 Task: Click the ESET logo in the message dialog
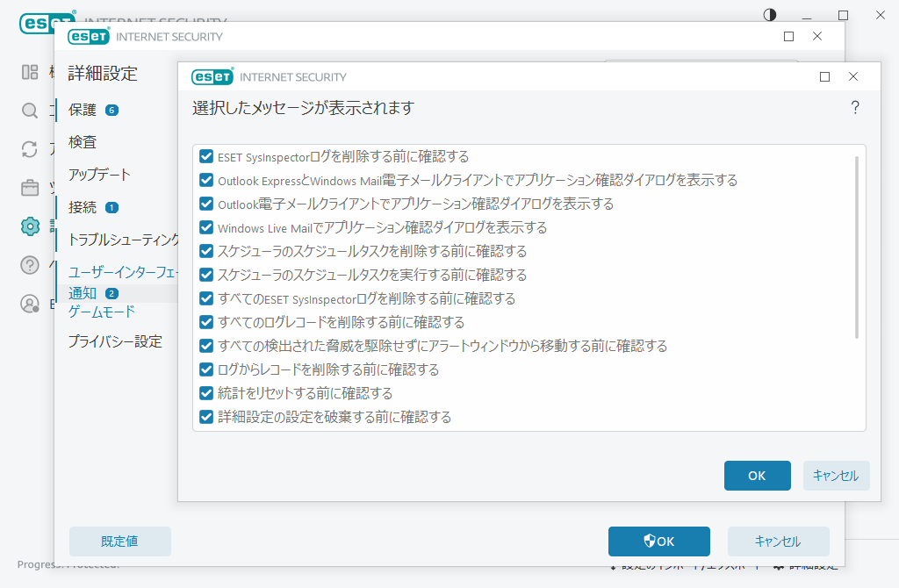pyautogui.click(x=212, y=77)
